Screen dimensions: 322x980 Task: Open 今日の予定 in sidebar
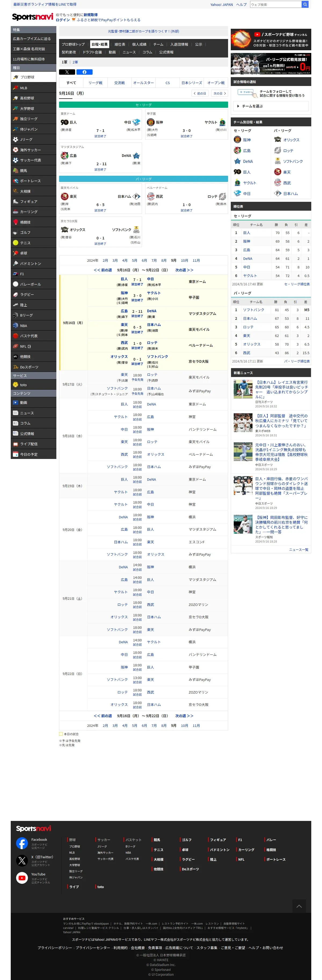point(34,454)
